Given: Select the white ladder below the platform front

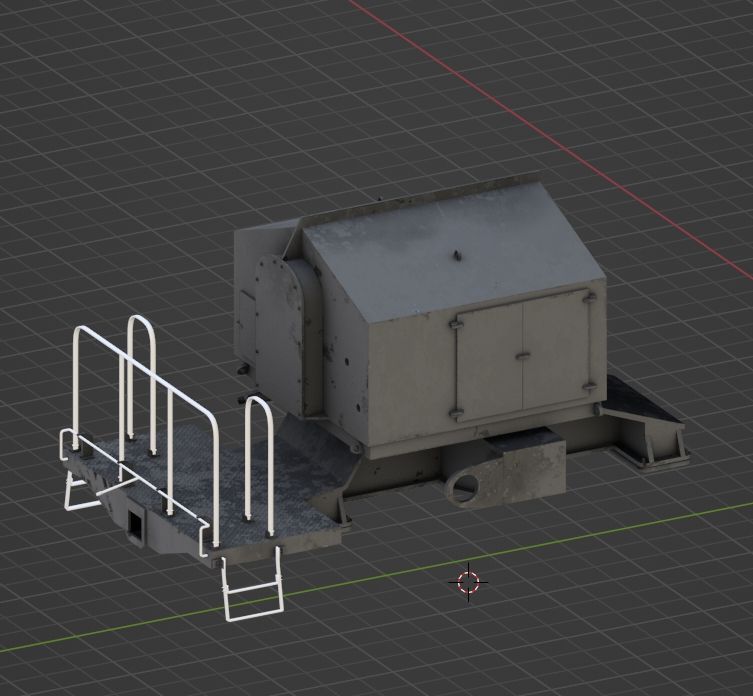Looking at the screenshot, I should tap(252, 590).
